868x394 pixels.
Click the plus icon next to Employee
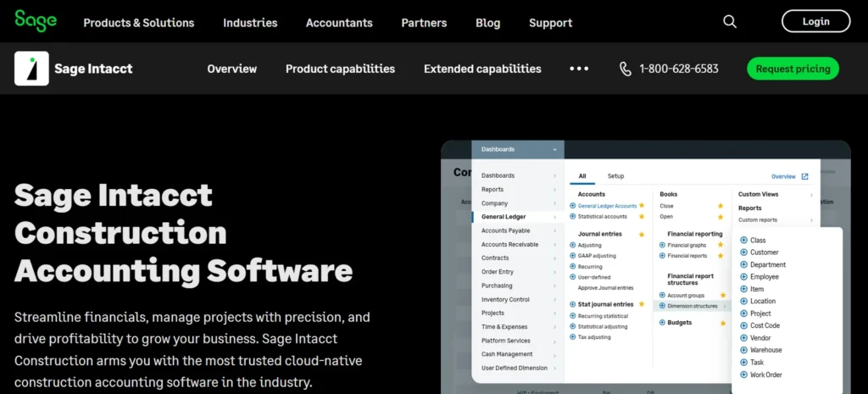(743, 277)
